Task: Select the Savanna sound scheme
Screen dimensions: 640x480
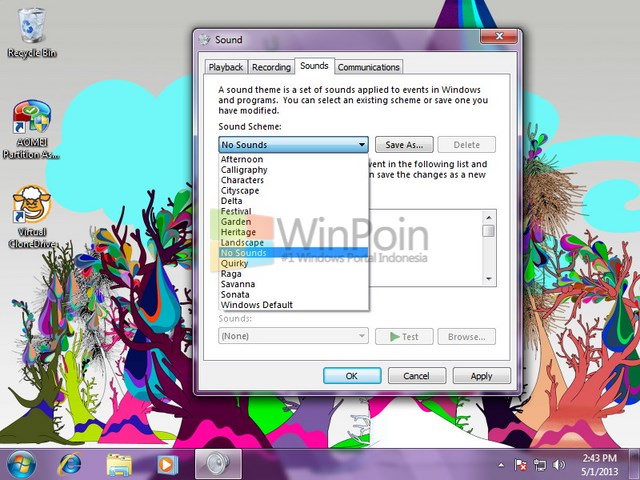Action: click(x=293, y=284)
